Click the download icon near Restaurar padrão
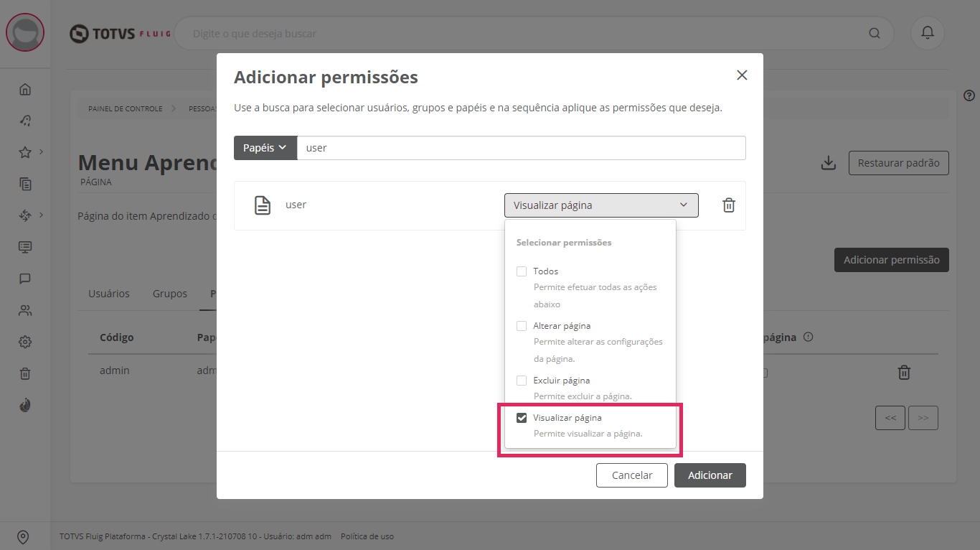The height and width of the screenshot is (550, 980). (x=828, y=163)
